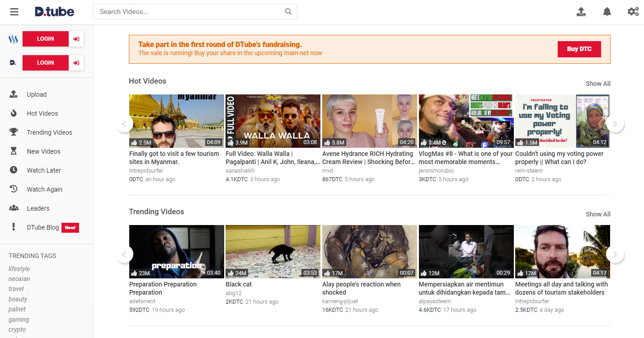Image resolution: width=644 pixels, height=338 pixels.
Task: Click the search magnifier icon
Action: pyautogui.click(x=288, y=12)
